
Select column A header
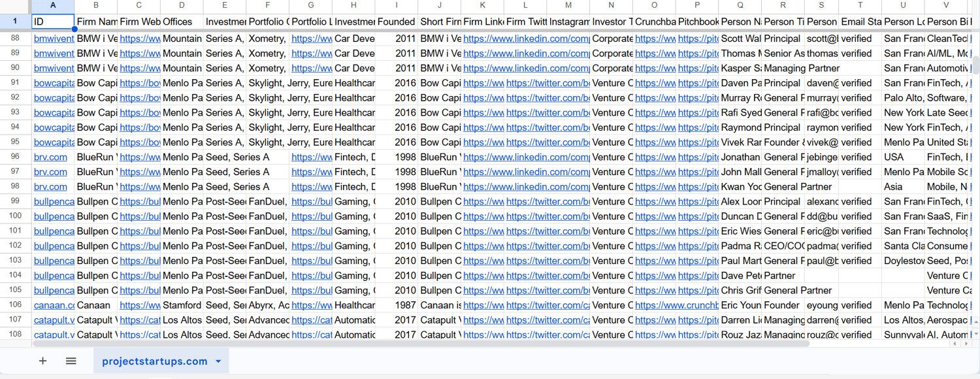pyautogui.click(x=53, y=6)
